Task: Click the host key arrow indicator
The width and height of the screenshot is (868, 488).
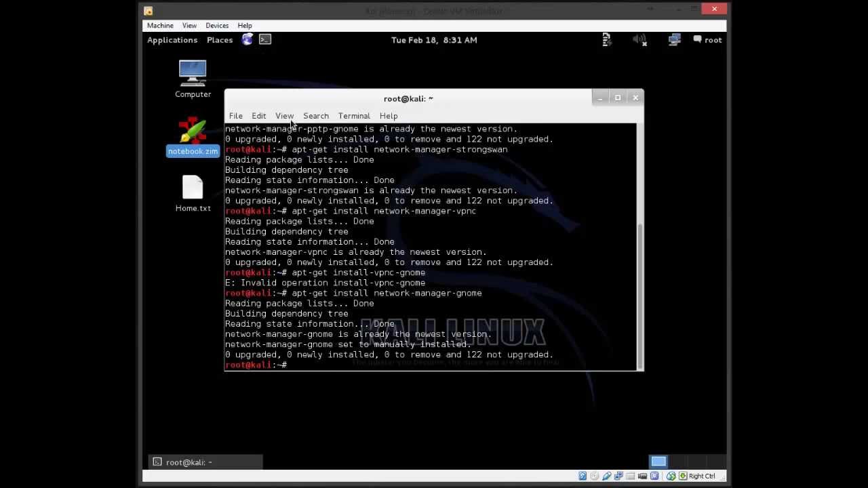Action: [683, 476]
